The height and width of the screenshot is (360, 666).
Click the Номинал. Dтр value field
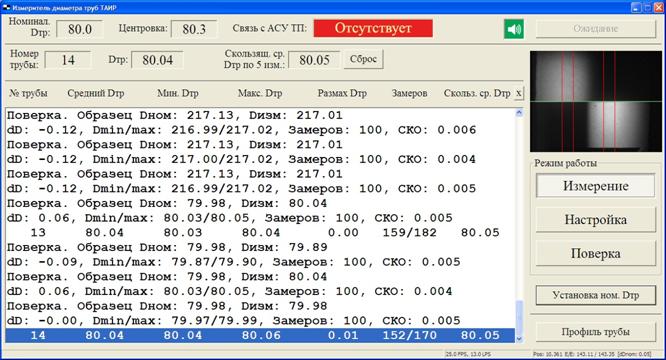(x=80, y=29)
